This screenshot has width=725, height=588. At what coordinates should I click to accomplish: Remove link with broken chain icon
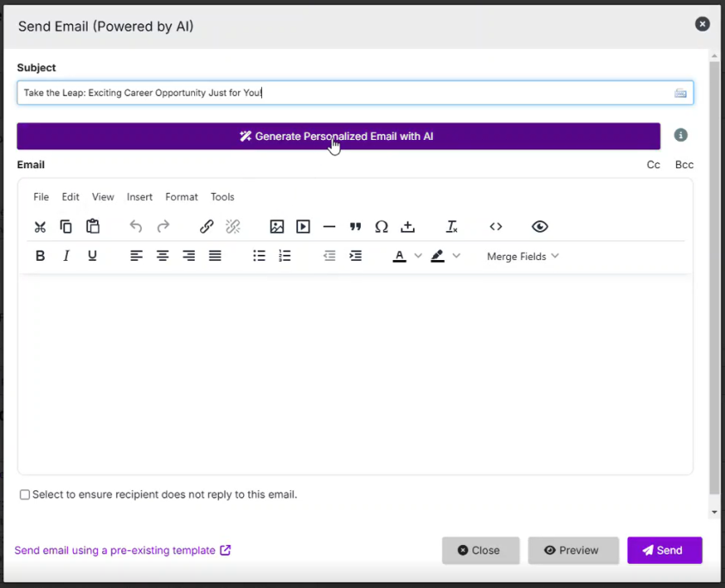click(x=233, y=227)
